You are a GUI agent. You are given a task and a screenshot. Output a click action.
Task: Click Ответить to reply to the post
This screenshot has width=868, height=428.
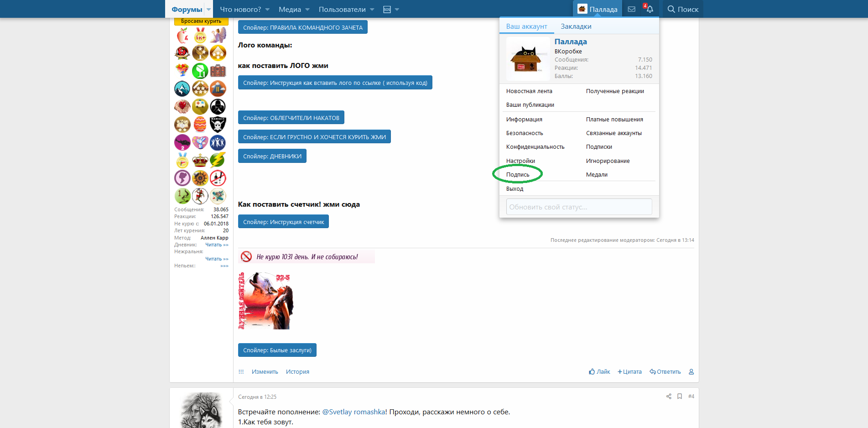pyautogui.click(x=665, y=372)
